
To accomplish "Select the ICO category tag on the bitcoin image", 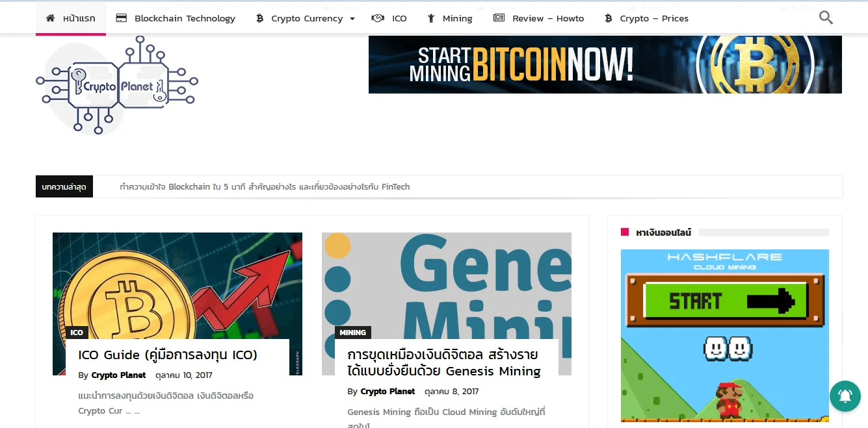I will pyautogui.click(x=77, y=333).
